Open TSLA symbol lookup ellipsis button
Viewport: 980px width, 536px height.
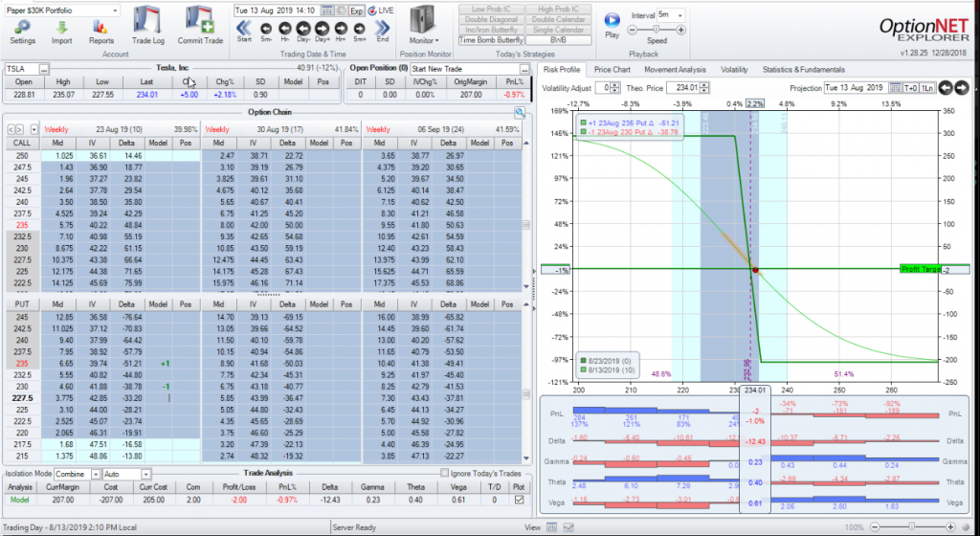44,69
